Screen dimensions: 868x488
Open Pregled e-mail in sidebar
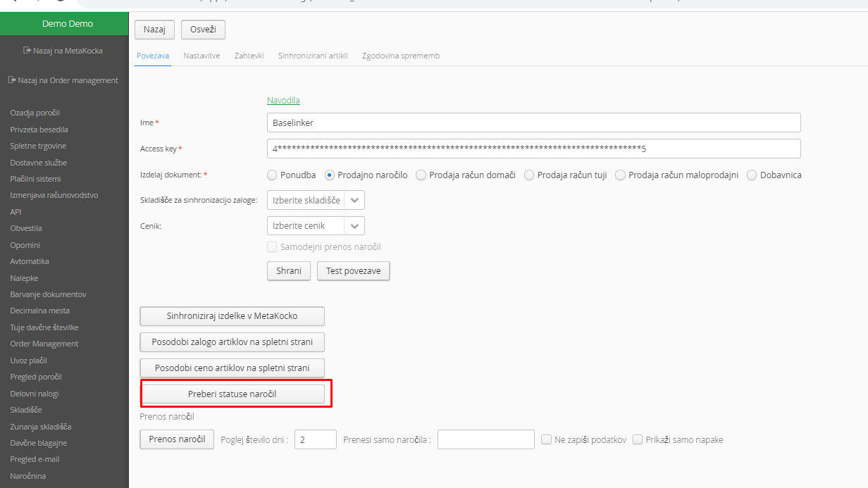tap(35, 459)
